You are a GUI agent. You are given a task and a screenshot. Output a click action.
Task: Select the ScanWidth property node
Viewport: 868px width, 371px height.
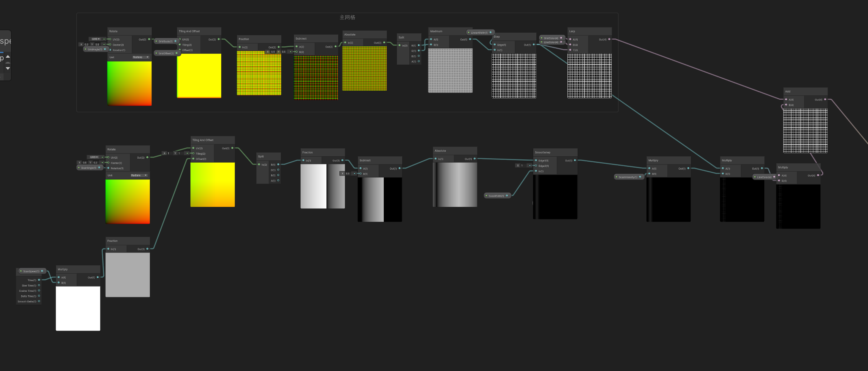click(496, 196)
